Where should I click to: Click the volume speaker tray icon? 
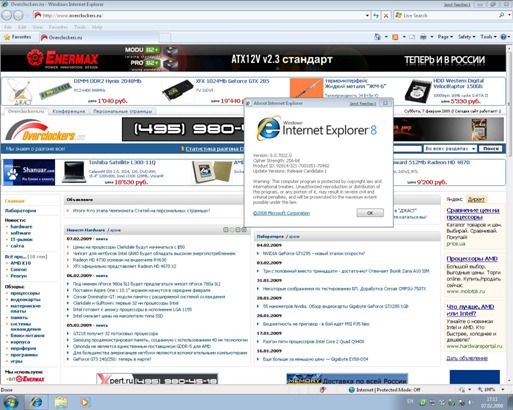click(x=471, y=403)
